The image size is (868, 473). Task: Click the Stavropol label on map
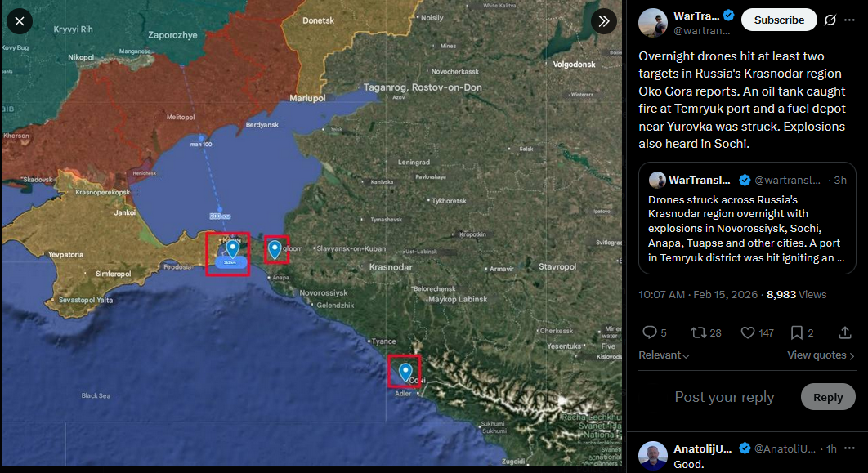[x=557, y=266]
